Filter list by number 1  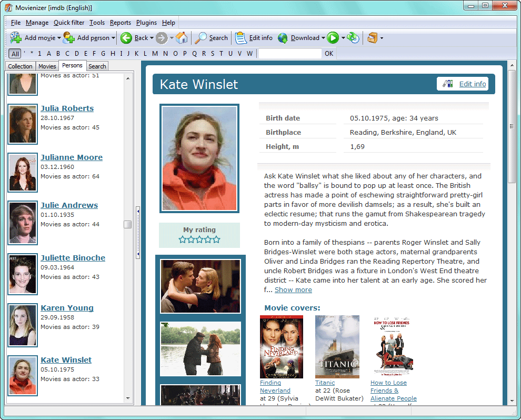(x=39, y=53)
